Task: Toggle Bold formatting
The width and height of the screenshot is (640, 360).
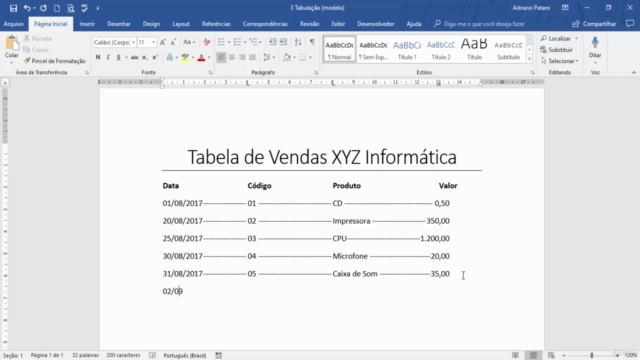Action: [98, 57]
